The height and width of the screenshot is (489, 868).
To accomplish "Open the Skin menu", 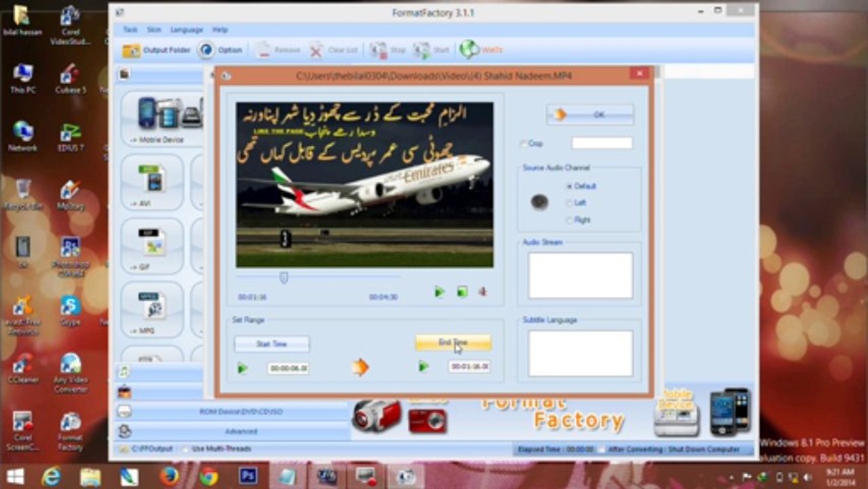I will tap(154, 30).
